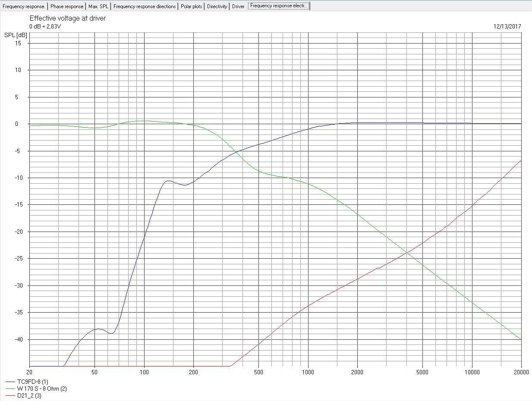Image resolution: width=532 pixels, height=401 pixels.
Task: Click the 20000 frequency axis label
Action: (x=521, y=372)
